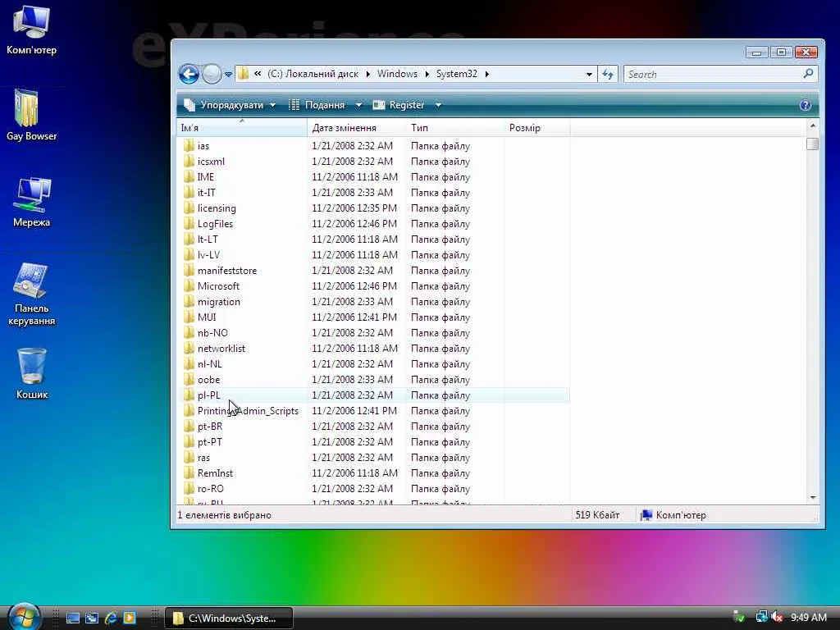Select the manifeststore folder

pos(227,271)
